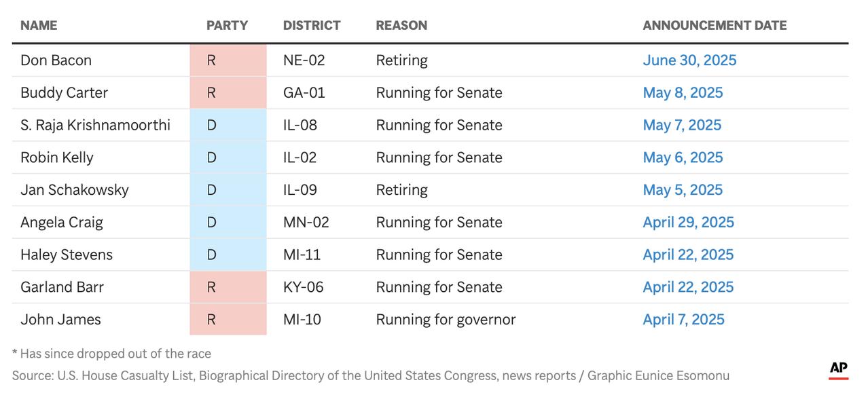
Task: Open the June 30, 2025 announcement link
Action: (689, 60)
